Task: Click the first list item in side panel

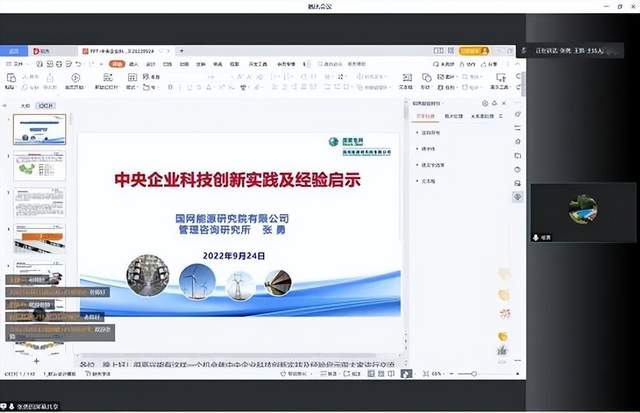Action: (x=430, y=133)
